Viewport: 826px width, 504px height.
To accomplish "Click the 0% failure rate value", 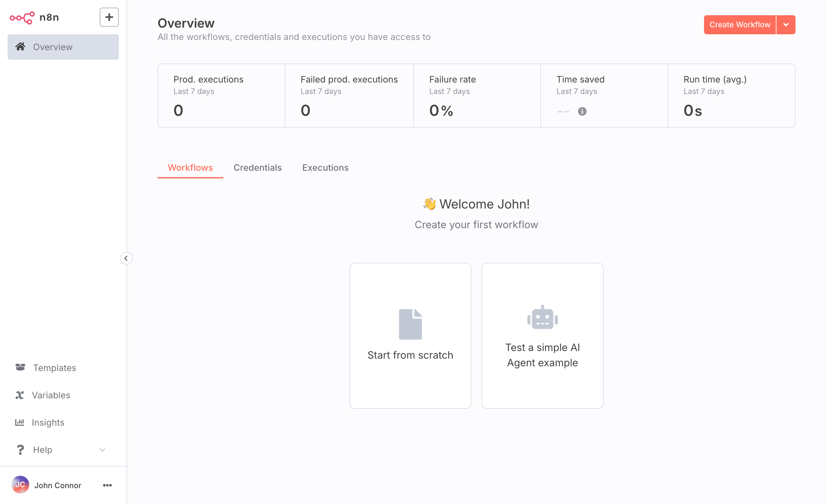I will point(441,110).
